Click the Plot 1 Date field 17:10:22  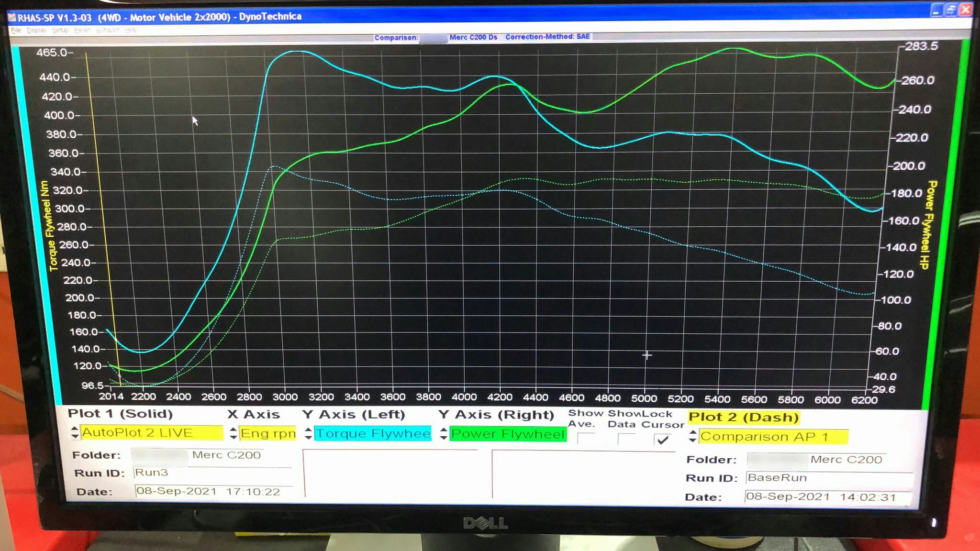pos(214,492)
